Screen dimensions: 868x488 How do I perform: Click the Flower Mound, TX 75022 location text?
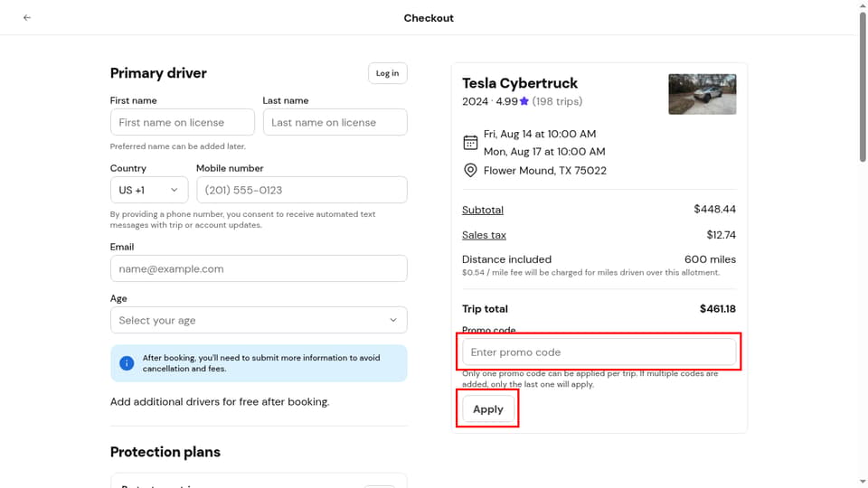(x=544, y=171)
